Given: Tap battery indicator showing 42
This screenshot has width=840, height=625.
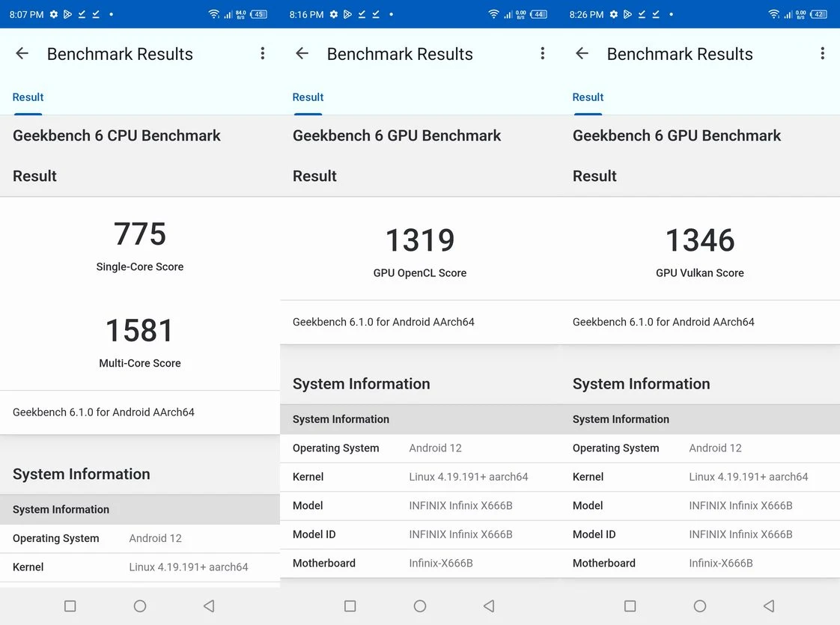Looking at the screenshot, I should 818,14.
